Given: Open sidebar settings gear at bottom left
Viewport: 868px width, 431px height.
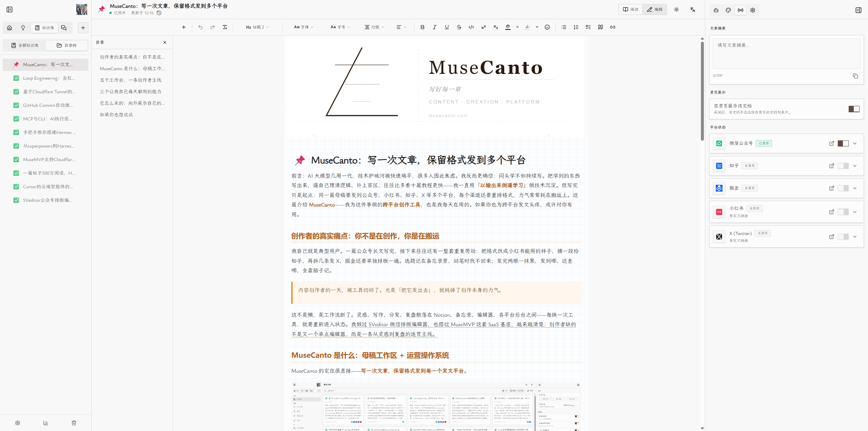Looking at the screenshot, I should 18,423.
